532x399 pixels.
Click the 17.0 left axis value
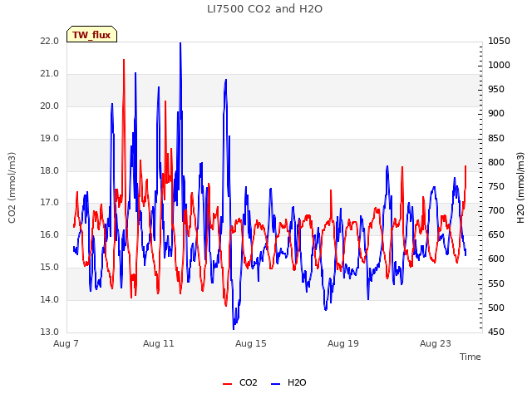click(x=50, y=203)
